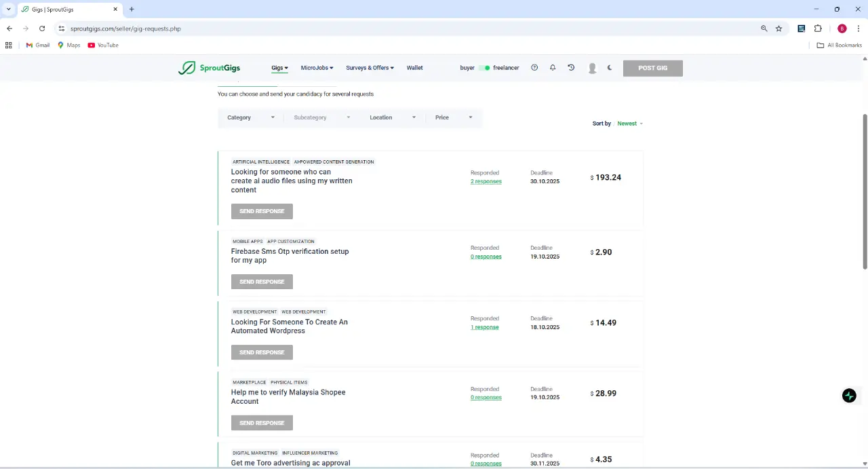
Task: Click the browser address bar URL
Action: coord(125,29)
